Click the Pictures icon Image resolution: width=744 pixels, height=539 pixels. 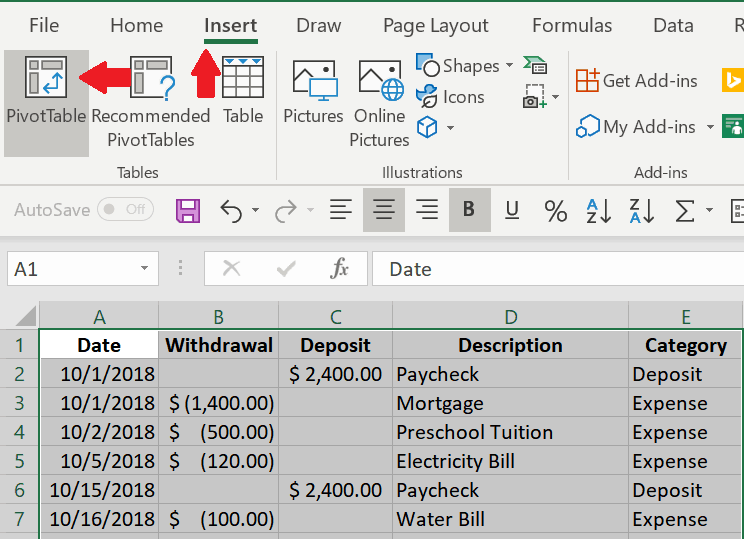tap(313, 90)
